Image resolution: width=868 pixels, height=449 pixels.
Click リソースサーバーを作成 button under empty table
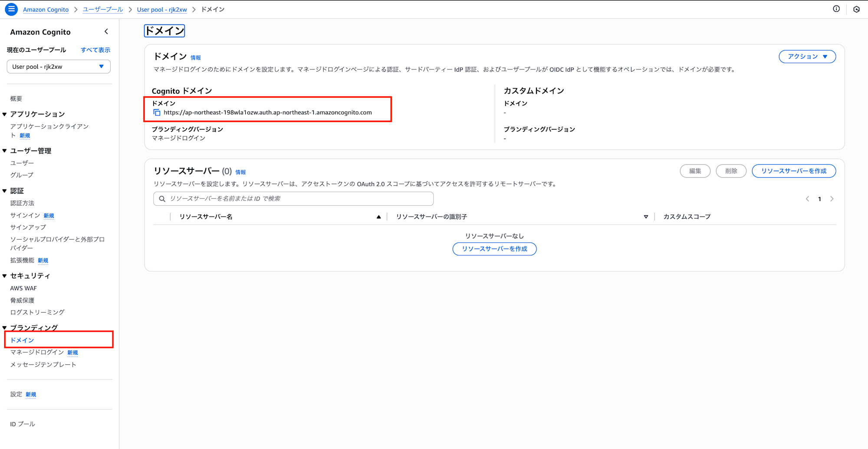coord(494,249)
